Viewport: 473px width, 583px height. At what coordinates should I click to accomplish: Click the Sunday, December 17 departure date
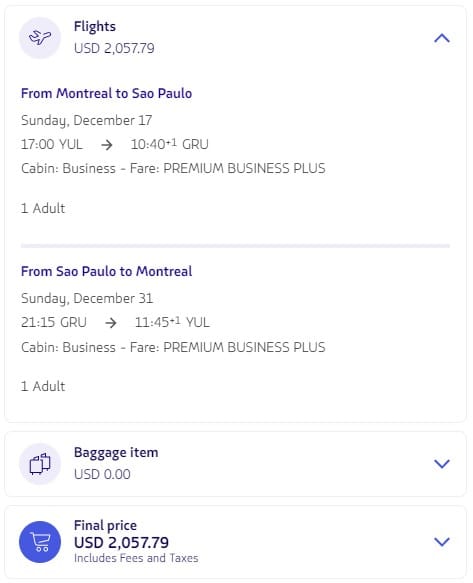click(x=86, y=120)
